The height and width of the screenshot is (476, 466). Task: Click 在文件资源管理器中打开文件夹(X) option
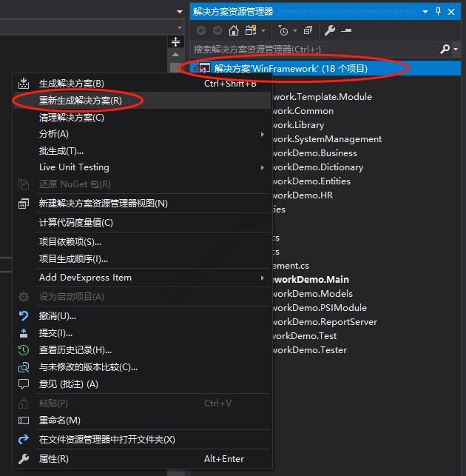pyautogui.click(x=107, y=440)
